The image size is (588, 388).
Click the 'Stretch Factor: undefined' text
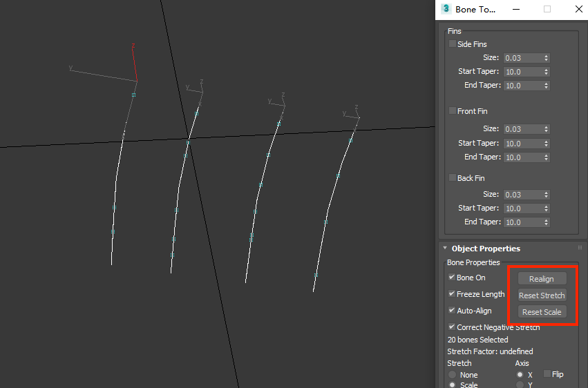490,351
